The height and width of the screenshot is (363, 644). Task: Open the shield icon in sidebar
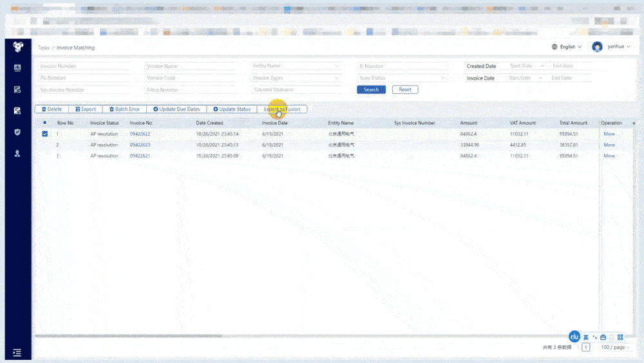17,132
